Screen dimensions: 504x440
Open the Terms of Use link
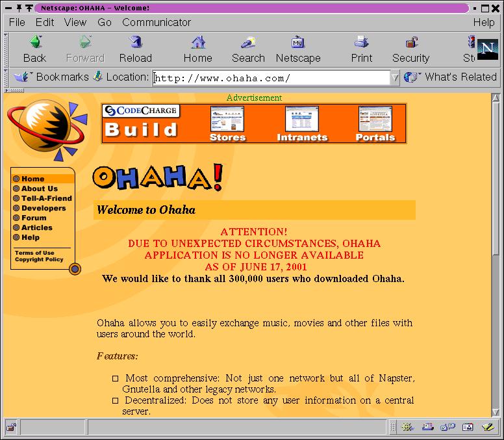point(34,253)
